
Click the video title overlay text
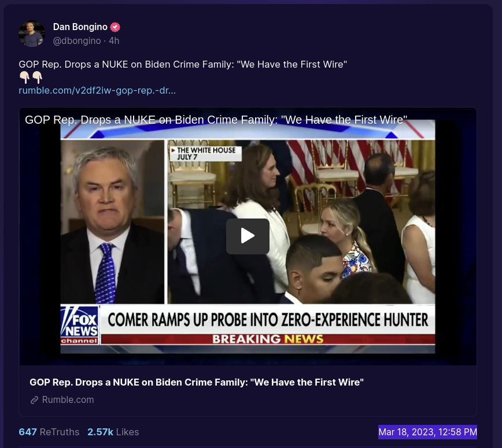(216, 120)
